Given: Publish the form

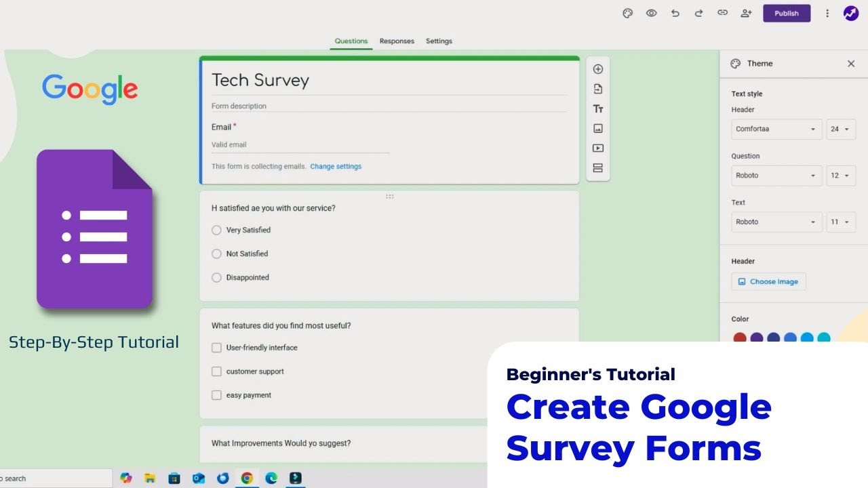Looking at the screenshot, I should (787, 13).
